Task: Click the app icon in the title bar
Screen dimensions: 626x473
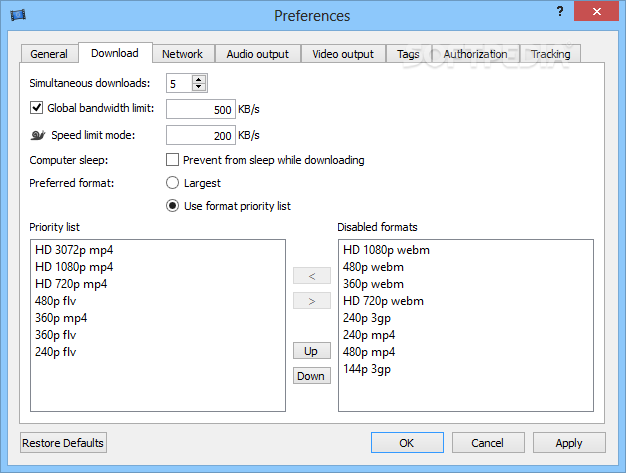Action: (x=18, y=15)
